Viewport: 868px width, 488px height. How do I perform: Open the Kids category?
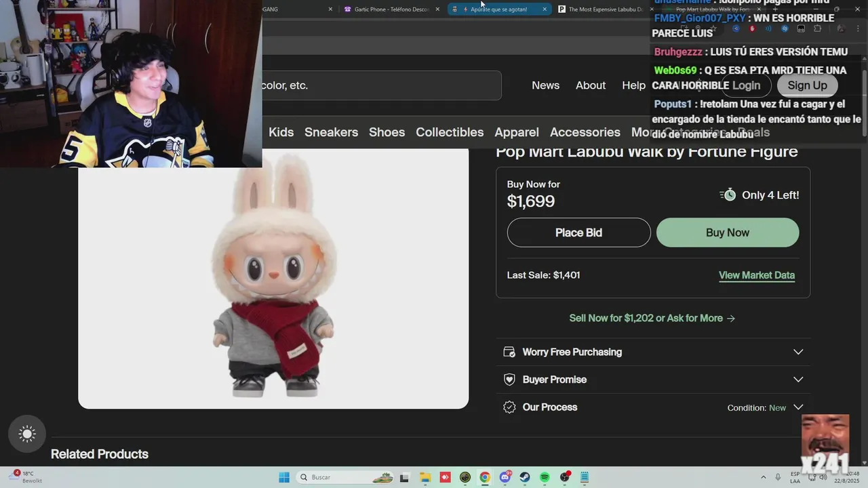point(281,132)
